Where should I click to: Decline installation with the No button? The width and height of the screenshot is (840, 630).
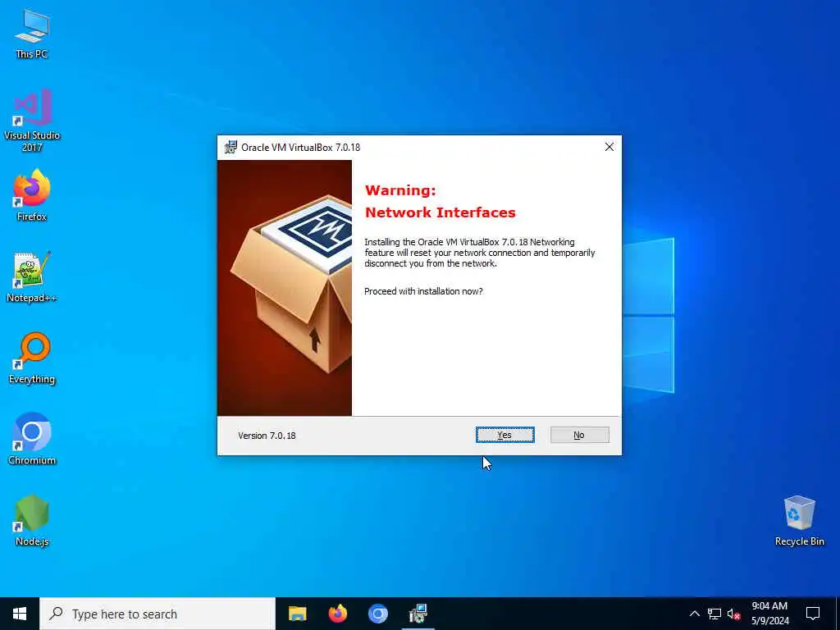pos(579,435)
